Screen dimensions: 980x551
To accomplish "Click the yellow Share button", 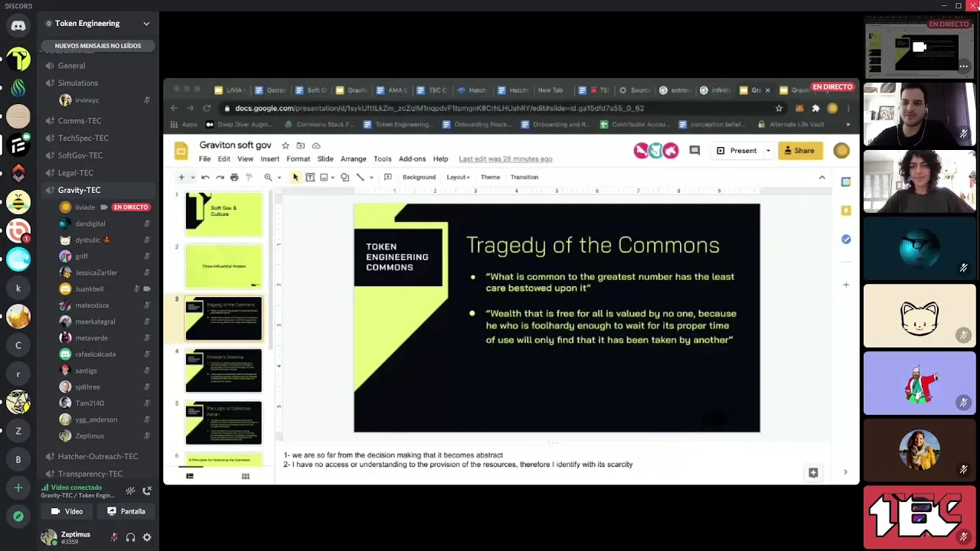I will (799, 151).
